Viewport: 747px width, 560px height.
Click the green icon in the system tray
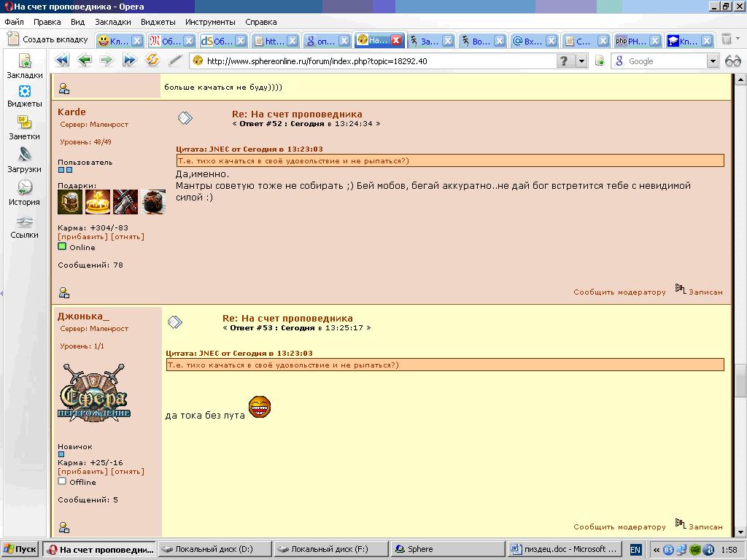point(695,550)
